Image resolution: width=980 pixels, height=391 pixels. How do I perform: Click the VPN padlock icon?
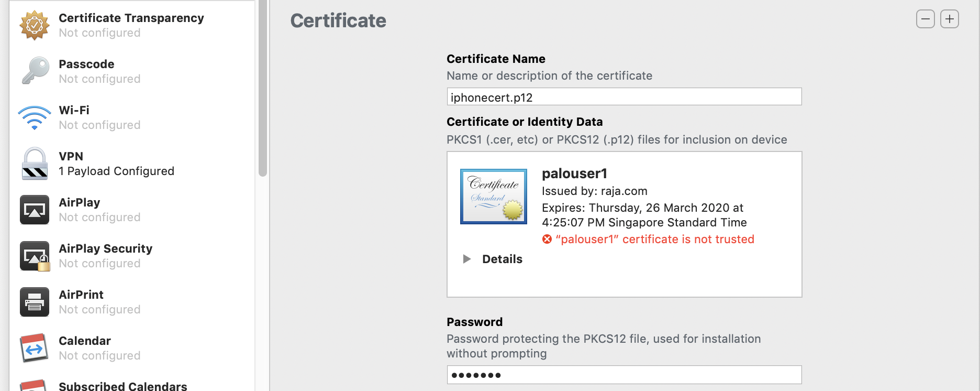point(35,164)
